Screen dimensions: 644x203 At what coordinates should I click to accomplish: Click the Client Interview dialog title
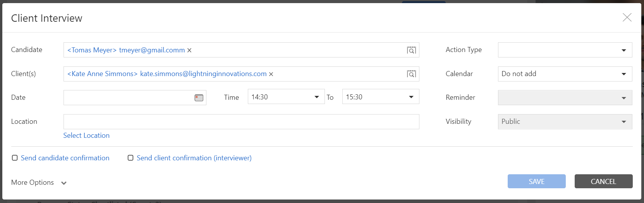[46, 18]
